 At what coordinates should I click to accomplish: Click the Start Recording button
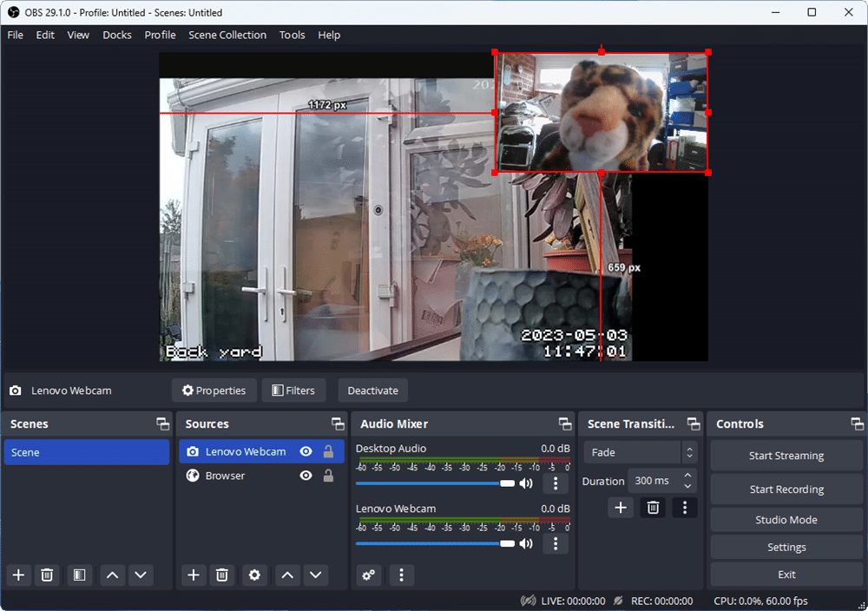786,489
